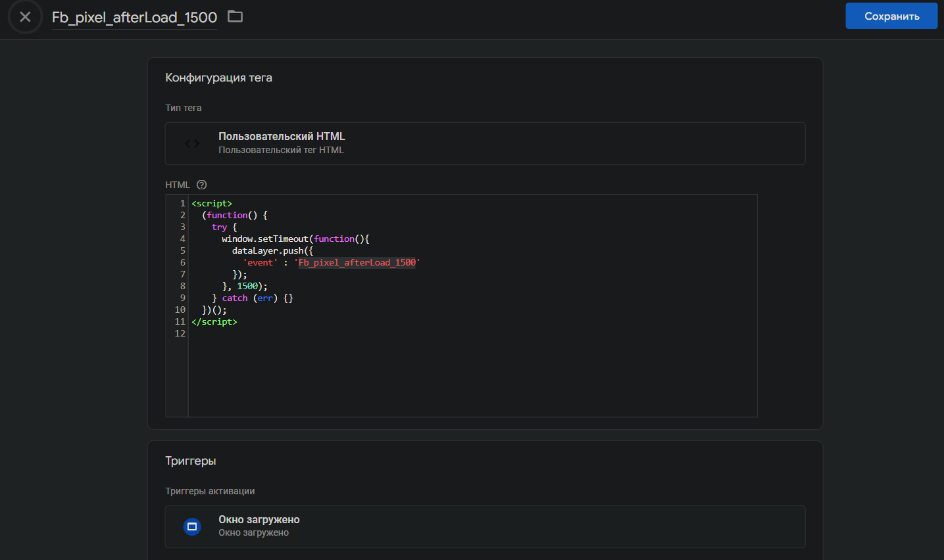
Task: Close the tag editor with X icon
Action: (x=25, y=17)
